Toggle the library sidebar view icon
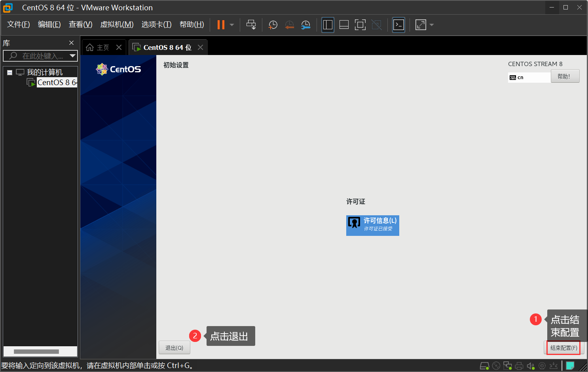The width and height of the screenshot is (588, 372). pyautogui.click(x=328, y=25)
